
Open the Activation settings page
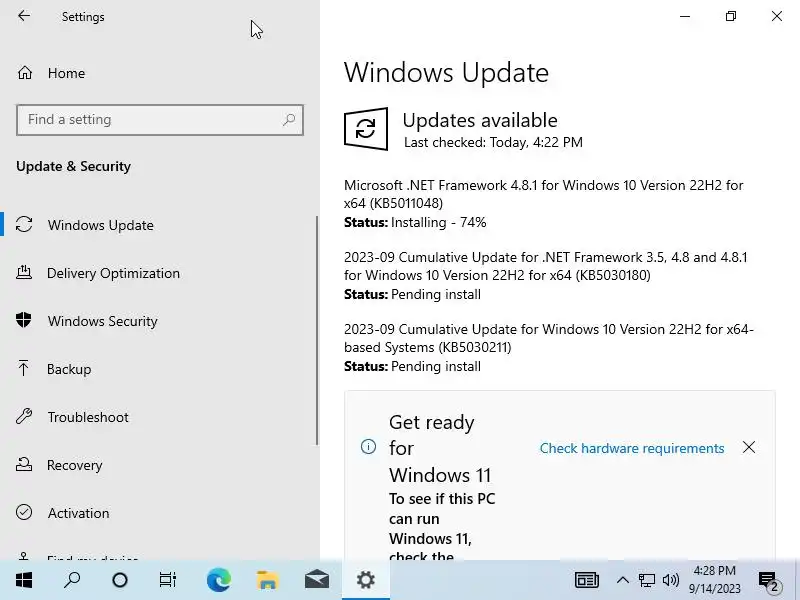pyautogui.click(x=158, y=513)
